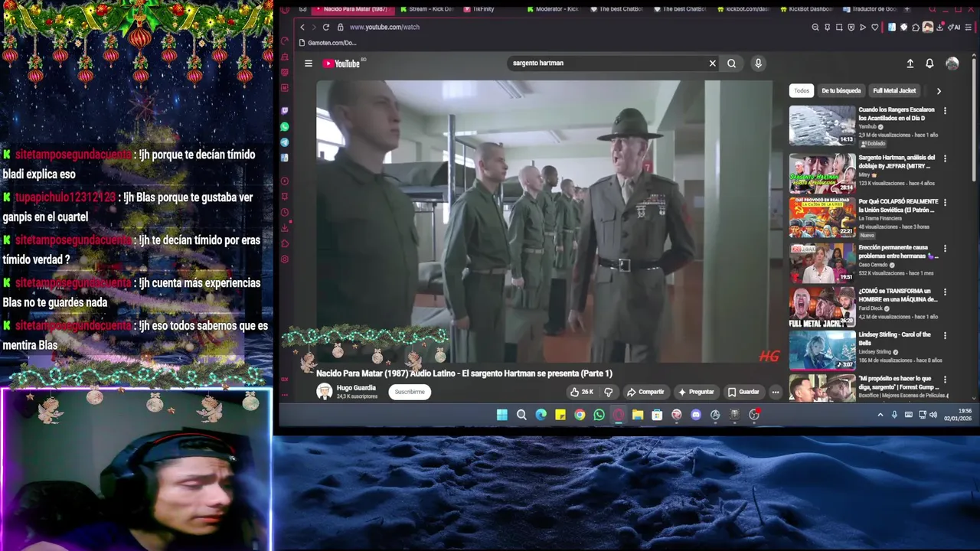Like the video with 26 K thumbs up
This screenshot has width=980, height=551.
click(581, 392)
